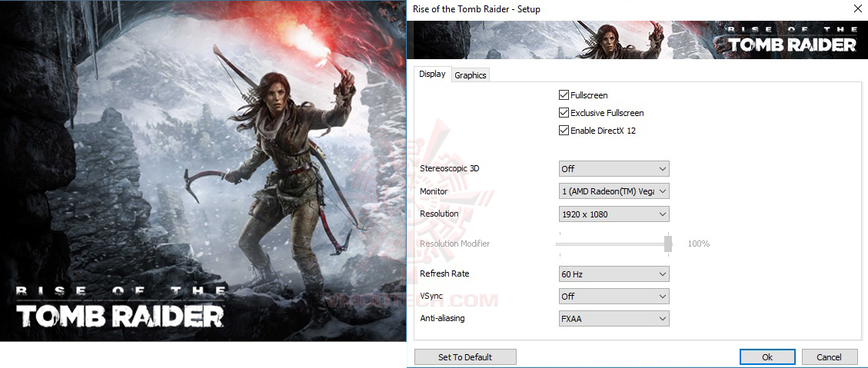
Task: Click the Tomb Raider banner in Setup window
Action: tap(638, 40)
